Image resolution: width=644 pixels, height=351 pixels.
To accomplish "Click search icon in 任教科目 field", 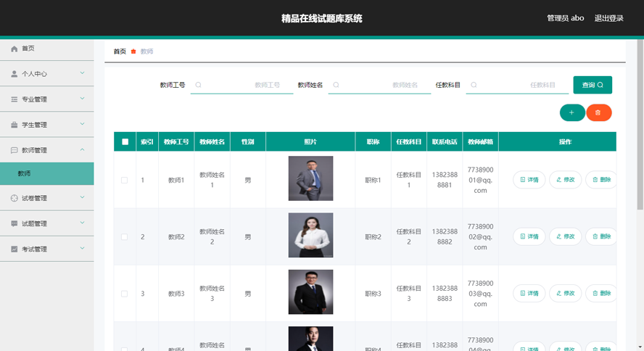I will 474,85.
